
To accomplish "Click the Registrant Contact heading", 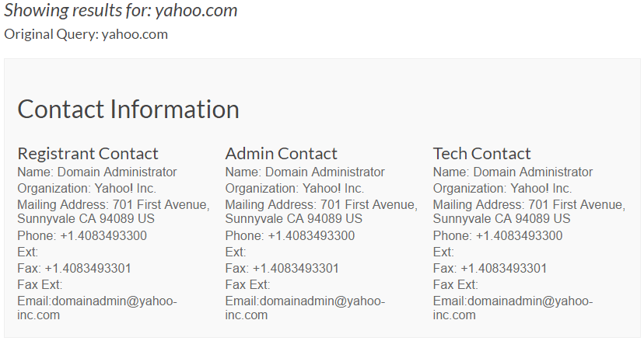I will [87, 154].
